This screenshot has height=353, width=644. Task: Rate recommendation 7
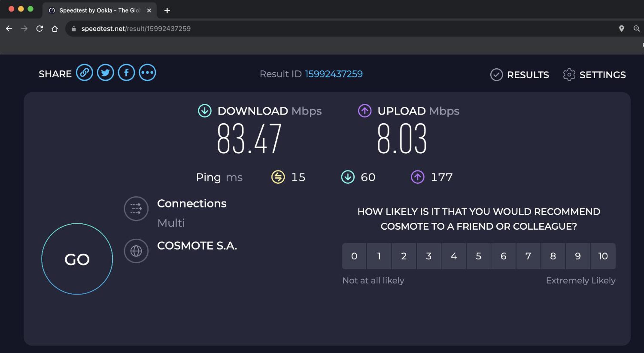pos(528,256)
